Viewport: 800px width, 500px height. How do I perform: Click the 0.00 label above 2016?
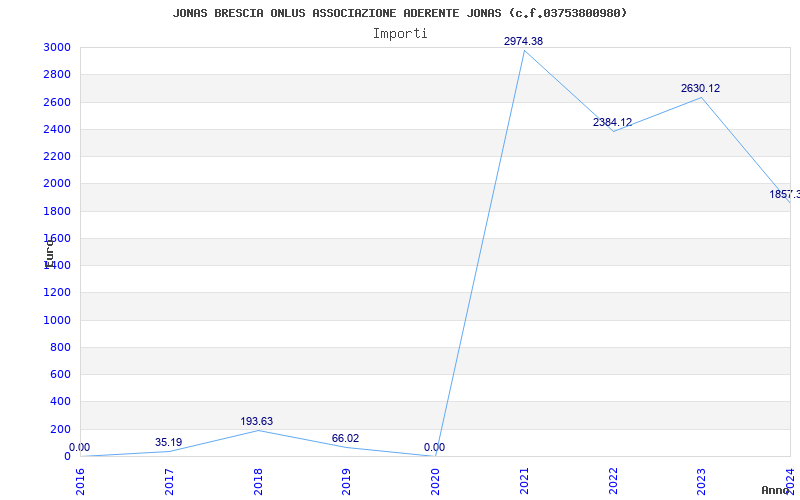coord(79,447)
